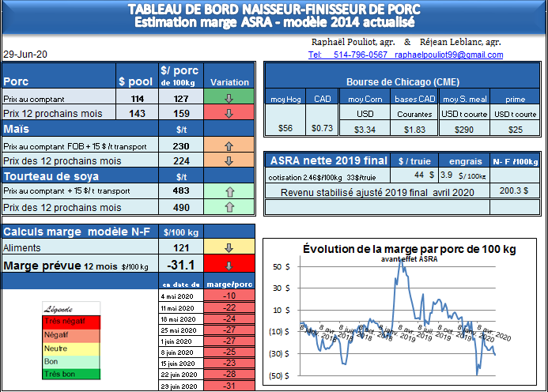Click the up arrow for Maïs prix au comptant
This screenshot has height=392, width=548.
tap(229, 146)
